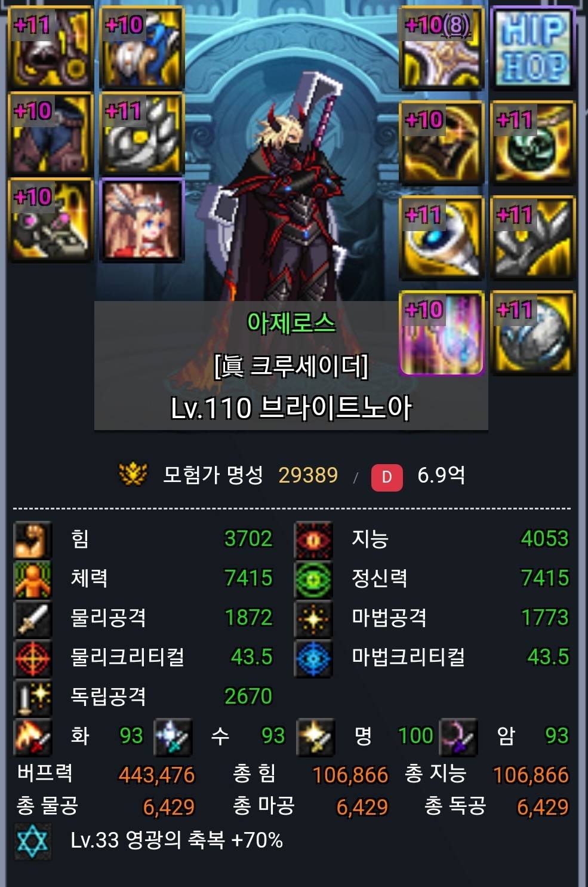
Task: Select the +11 silver feather belt slot
Action: pyautogui.click(x=142, y=134)
